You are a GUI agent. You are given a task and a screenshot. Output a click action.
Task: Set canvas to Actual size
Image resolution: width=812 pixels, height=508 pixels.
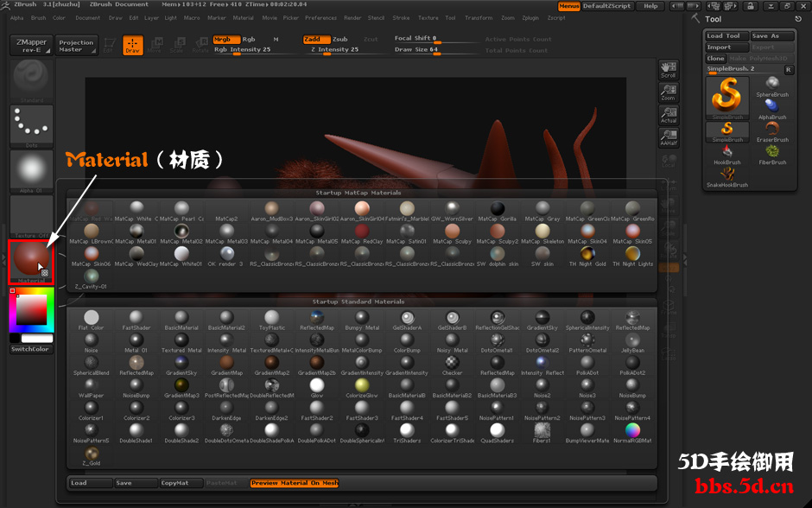point(669,115)
